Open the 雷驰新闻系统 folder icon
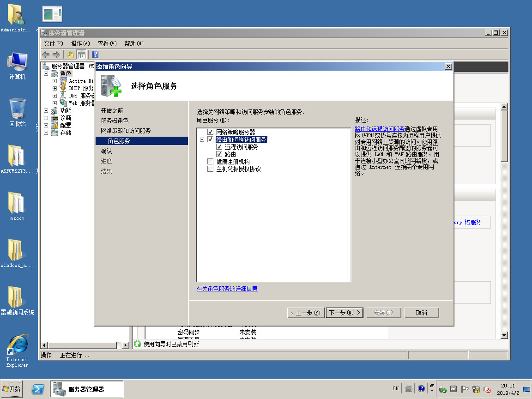The image size is (532, 399). (17, 300)
